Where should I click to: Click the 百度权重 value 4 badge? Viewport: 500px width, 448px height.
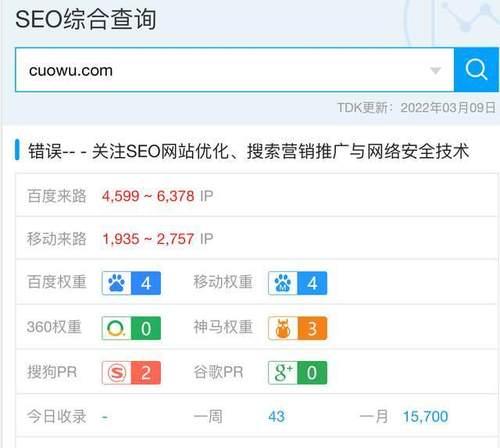[146, 283]
